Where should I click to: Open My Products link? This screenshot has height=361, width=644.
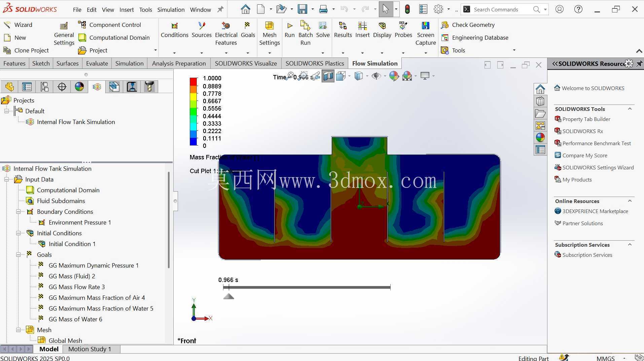573,179
